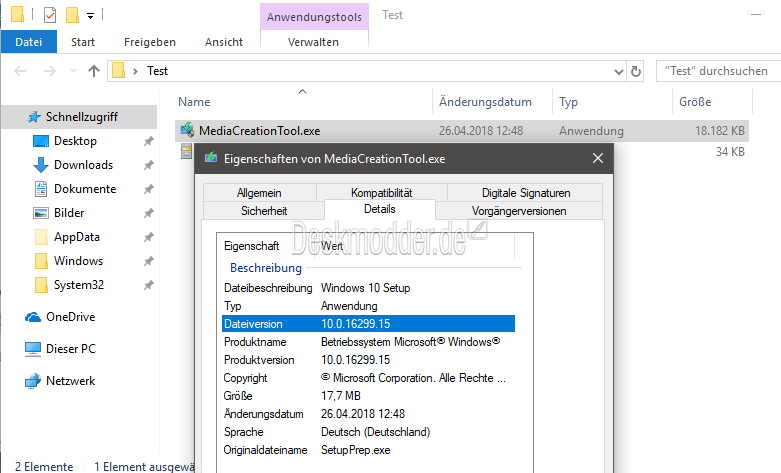Click the Properties checkmark icon in title bar
Viewport: 781px width, 473px height.
pos(50,15)
